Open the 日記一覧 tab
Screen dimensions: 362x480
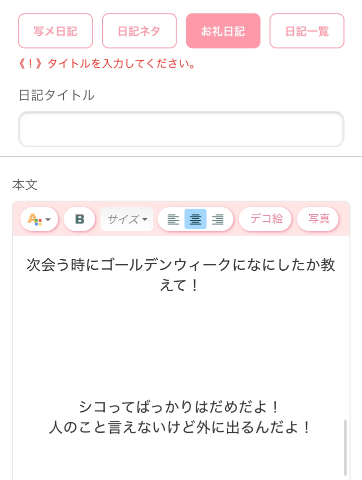(x=307, y=31)
